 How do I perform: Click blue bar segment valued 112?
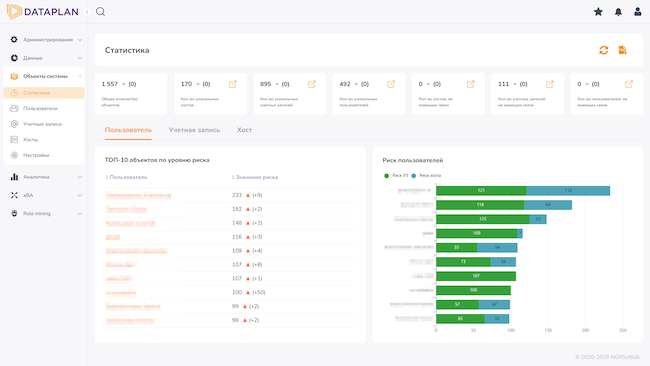568,190
